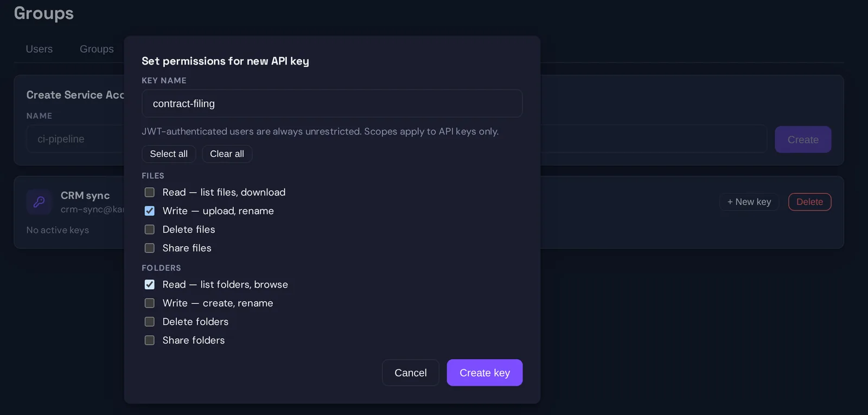The height and width of the screenshot is (415, 868).
Task: Click the key icon beside CRM sync
Action: click(x=39, y=202)
